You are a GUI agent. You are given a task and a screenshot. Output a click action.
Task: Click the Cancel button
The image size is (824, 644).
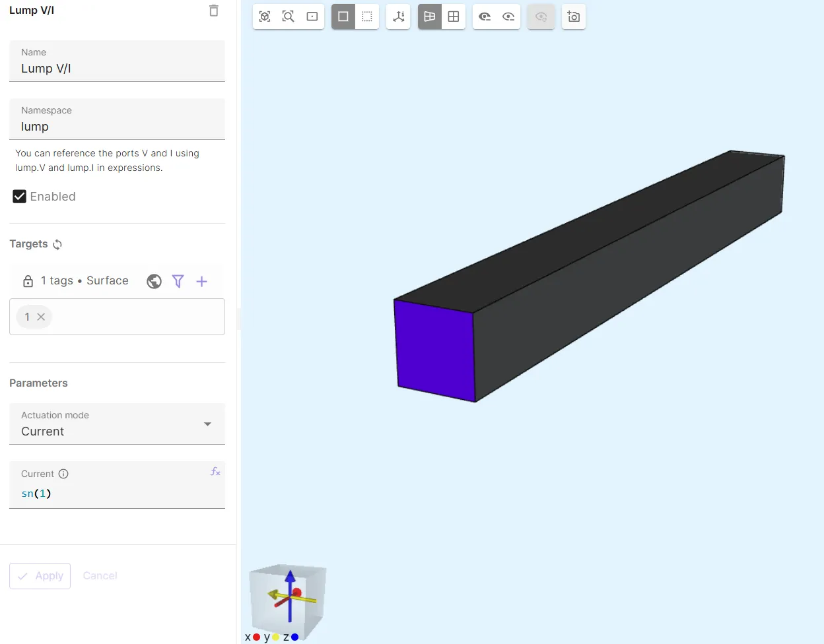click(x=100, y=576)
